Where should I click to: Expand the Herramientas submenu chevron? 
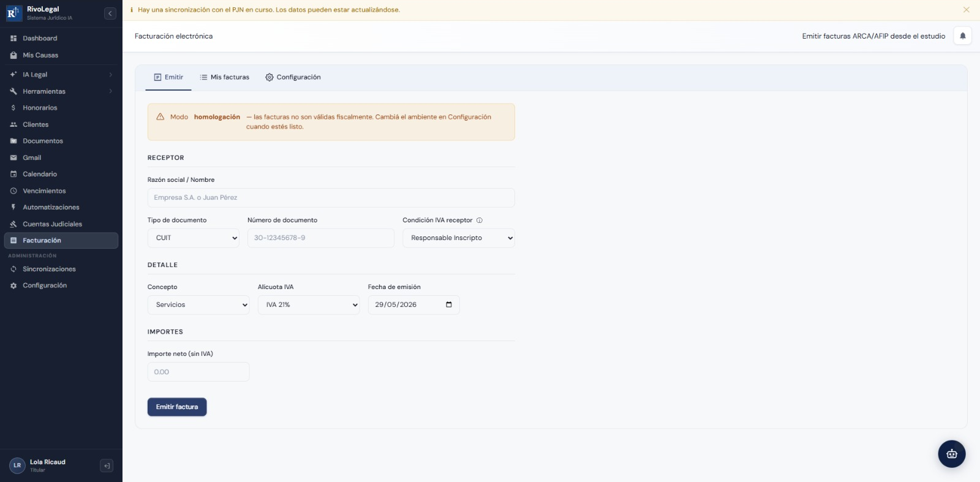pos(111,91)
